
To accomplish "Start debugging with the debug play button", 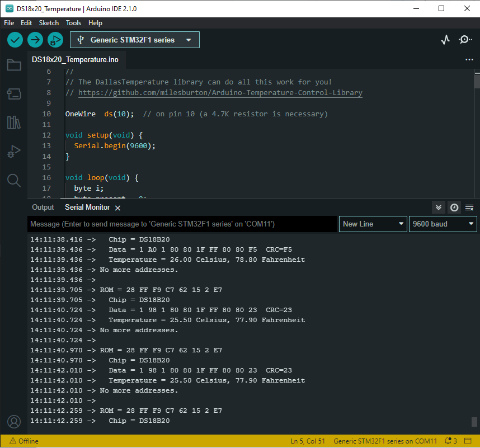I will (55, 40).
